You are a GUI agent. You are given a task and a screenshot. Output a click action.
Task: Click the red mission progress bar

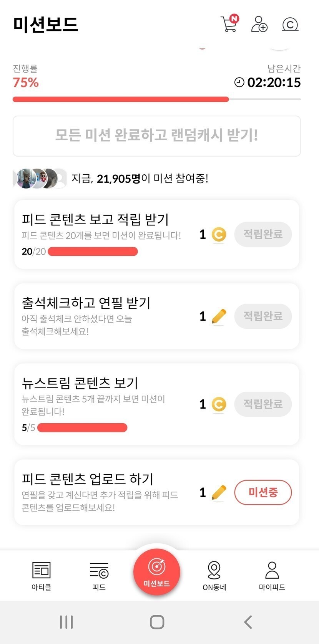coord(121,99)
